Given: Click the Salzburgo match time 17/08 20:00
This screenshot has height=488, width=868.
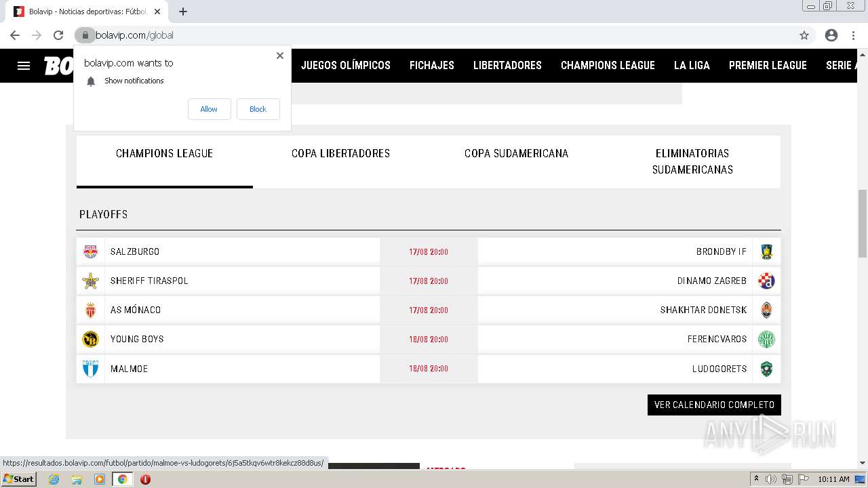Looking at the screenshot, I should 429,251.
